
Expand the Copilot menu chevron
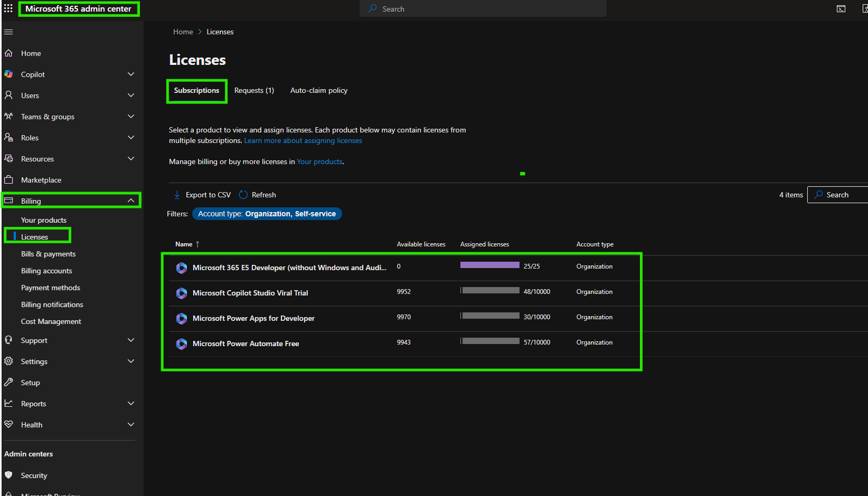click(131, 74)
